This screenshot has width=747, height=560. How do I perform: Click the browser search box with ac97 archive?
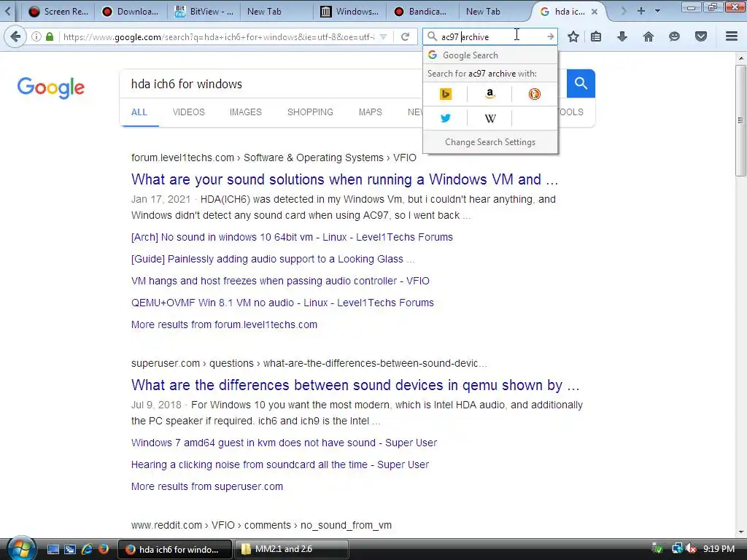491,36
